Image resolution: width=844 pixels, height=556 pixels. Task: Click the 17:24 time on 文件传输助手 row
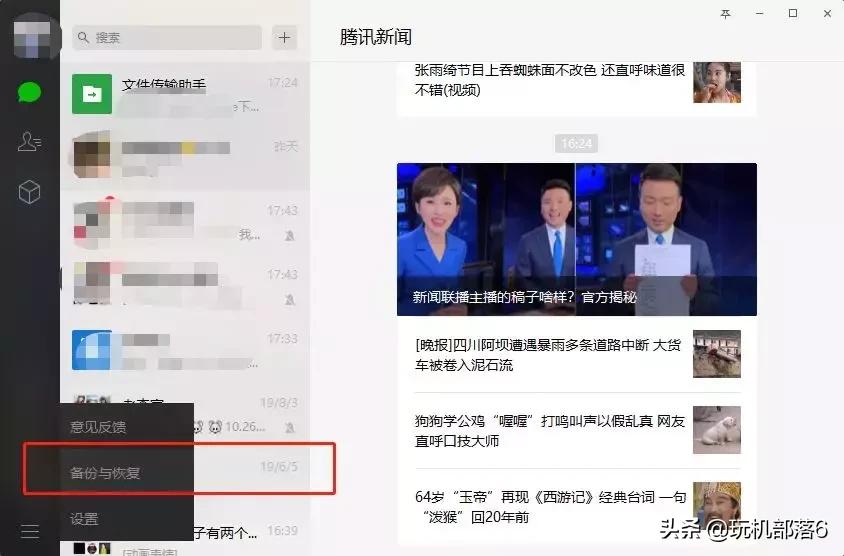[x=283, y=82]
